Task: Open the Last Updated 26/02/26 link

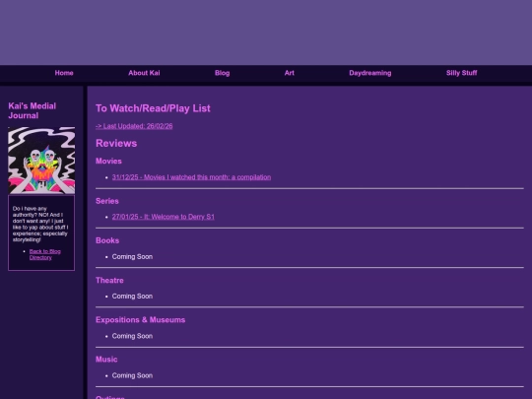Action: click(134, 126)
